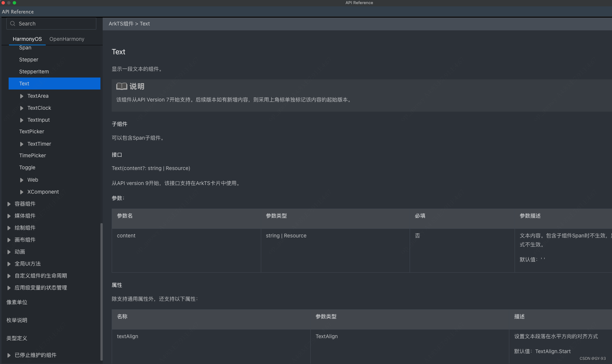Open the TextTimer entry label
Screen dimensions: 612x364
39,144
